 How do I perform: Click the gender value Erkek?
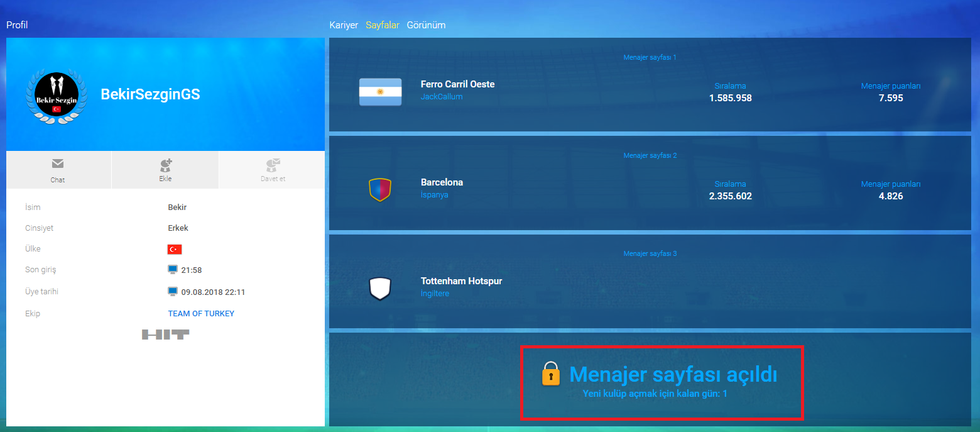(x=178, y=228)
